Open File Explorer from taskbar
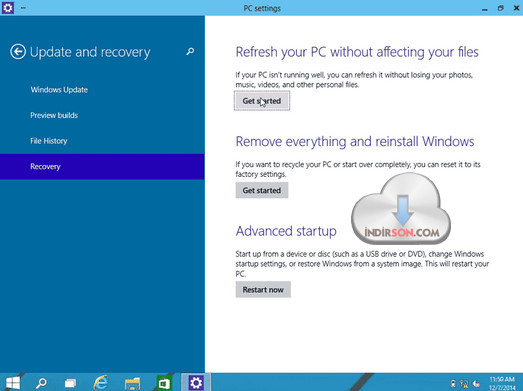This screenshot has width=523, height=391. pos(132,383)
